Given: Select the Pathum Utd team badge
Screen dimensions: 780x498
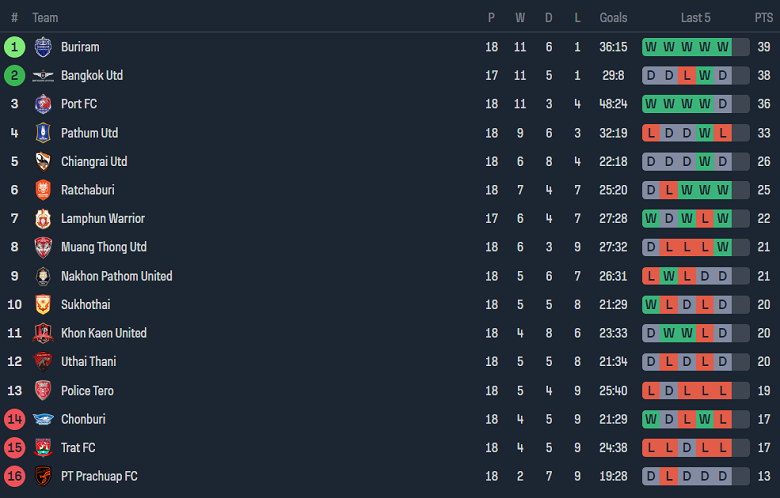Looking at the screenshot, I should click(x=42, y=133).
